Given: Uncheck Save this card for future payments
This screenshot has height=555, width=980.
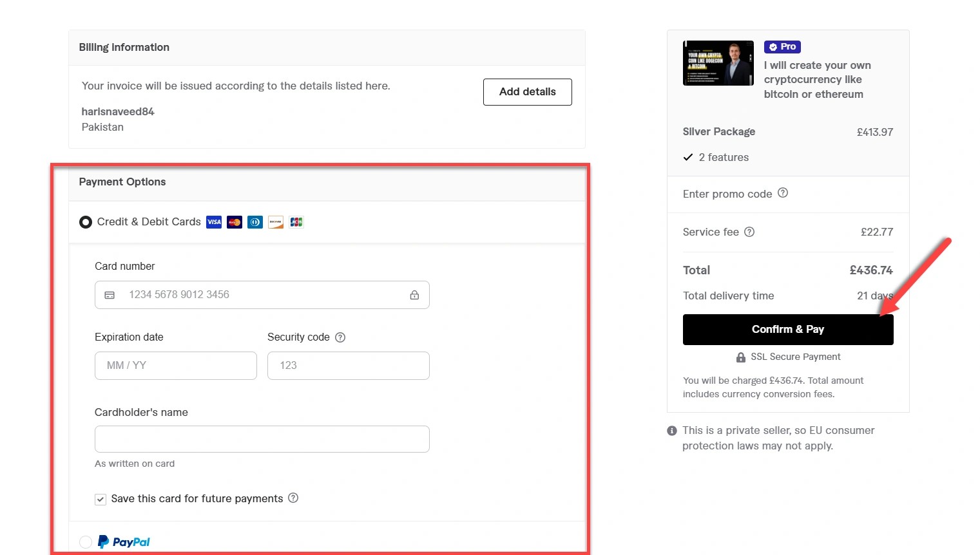Looking at the screenshot, I should point(101,499).
